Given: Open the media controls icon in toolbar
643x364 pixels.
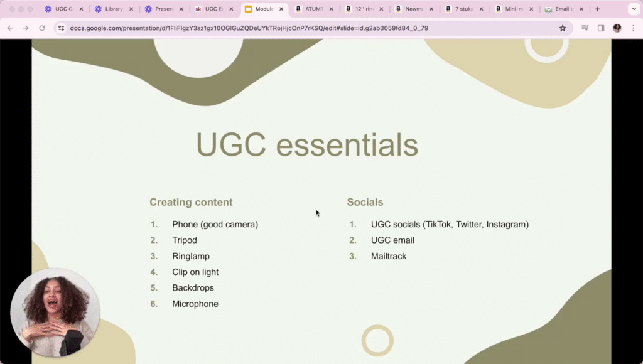Looking at the screenshot, I should 585,28.
